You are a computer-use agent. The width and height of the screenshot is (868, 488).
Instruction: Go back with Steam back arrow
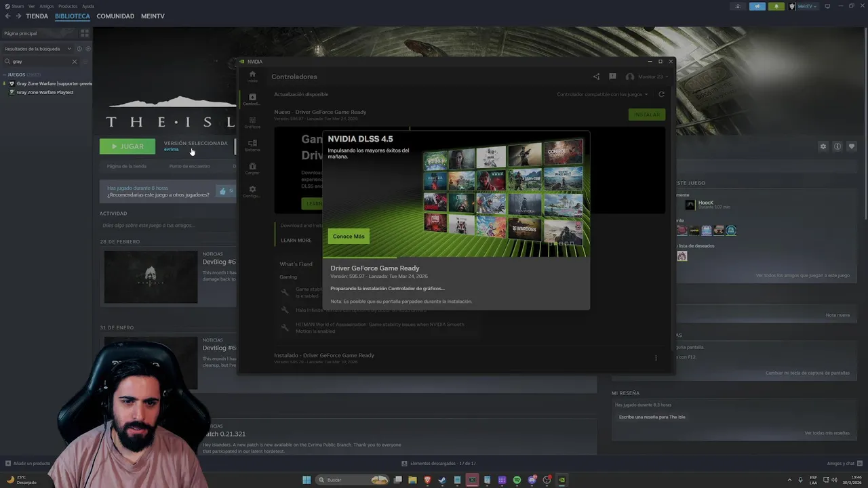click(7, 16)
